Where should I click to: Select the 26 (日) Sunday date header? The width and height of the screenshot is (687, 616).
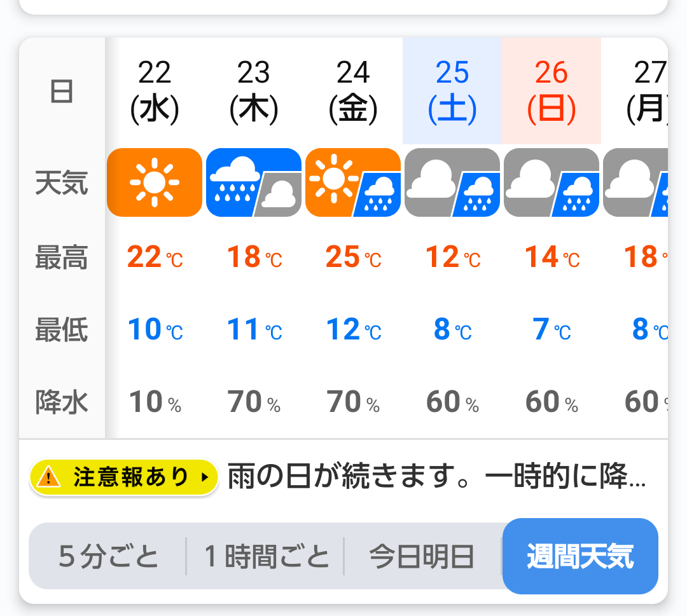coord(551,91)
